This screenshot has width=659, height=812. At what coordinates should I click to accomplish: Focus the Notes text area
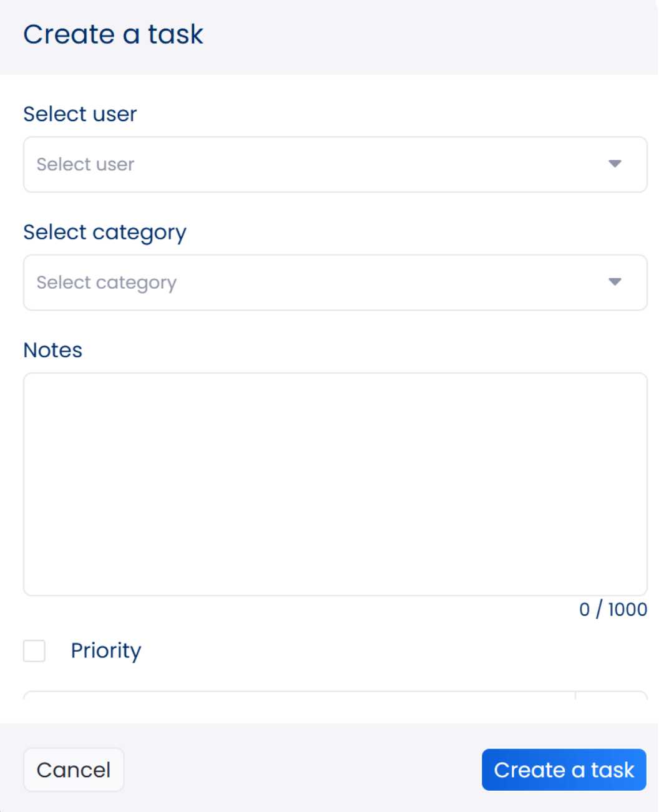coord(334,484)
